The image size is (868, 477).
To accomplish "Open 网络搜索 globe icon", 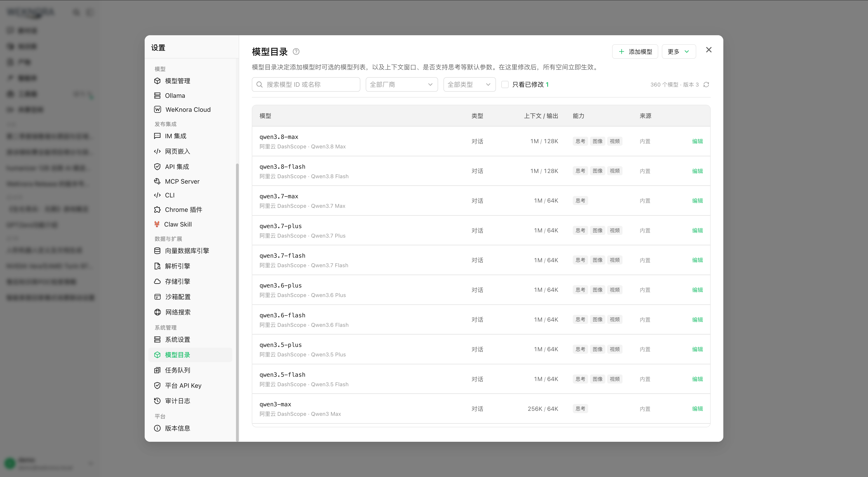I will [157, 312].
